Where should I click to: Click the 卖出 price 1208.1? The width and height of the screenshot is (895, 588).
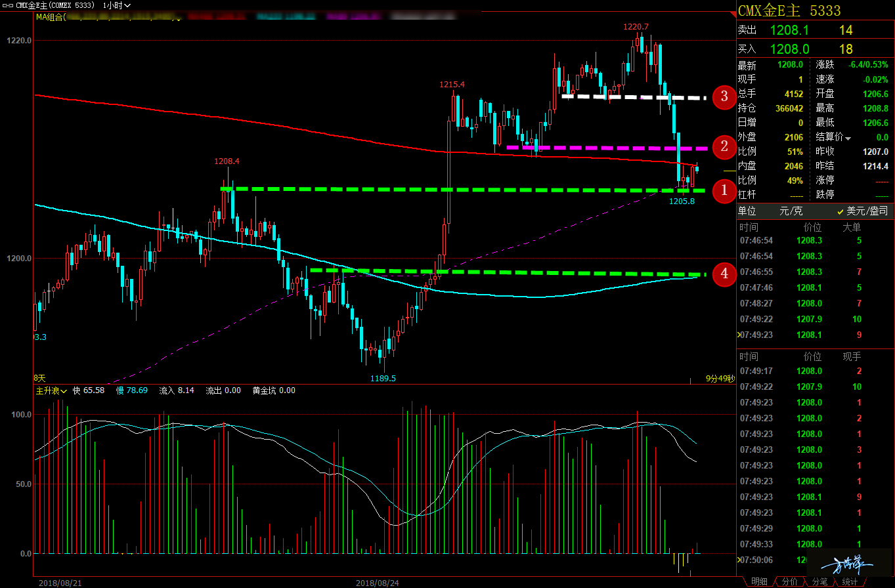point(789,30)
